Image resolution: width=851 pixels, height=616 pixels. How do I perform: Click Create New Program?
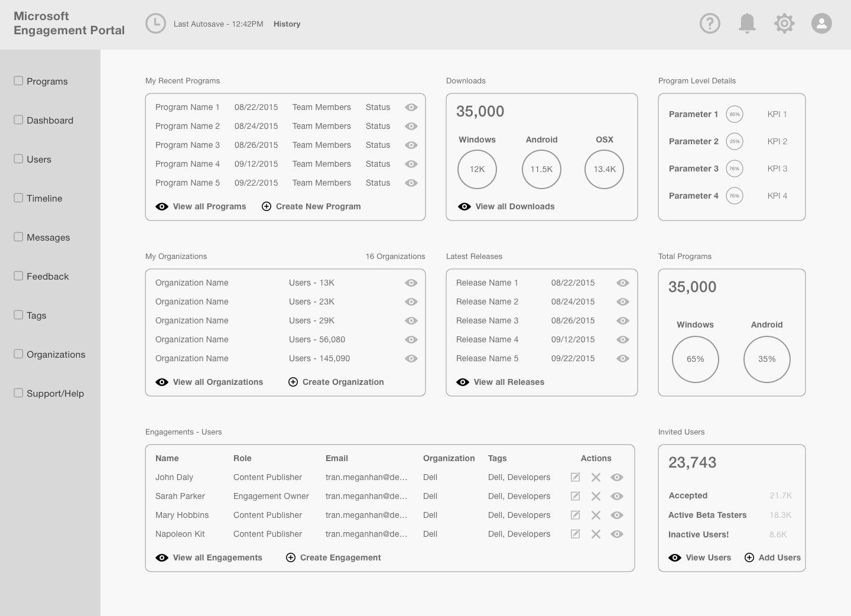pos(311,206)
